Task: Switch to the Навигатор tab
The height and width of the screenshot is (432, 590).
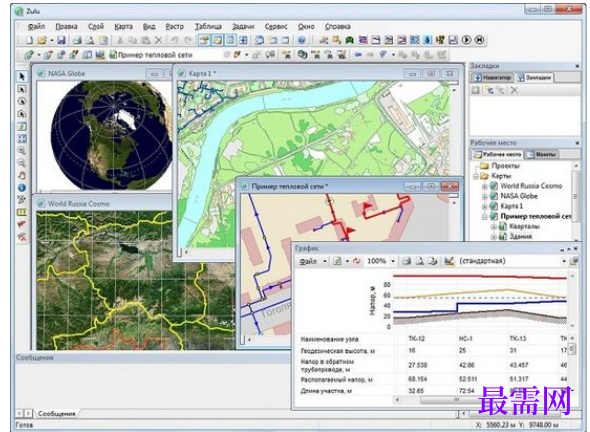Action: click(493, 78)
